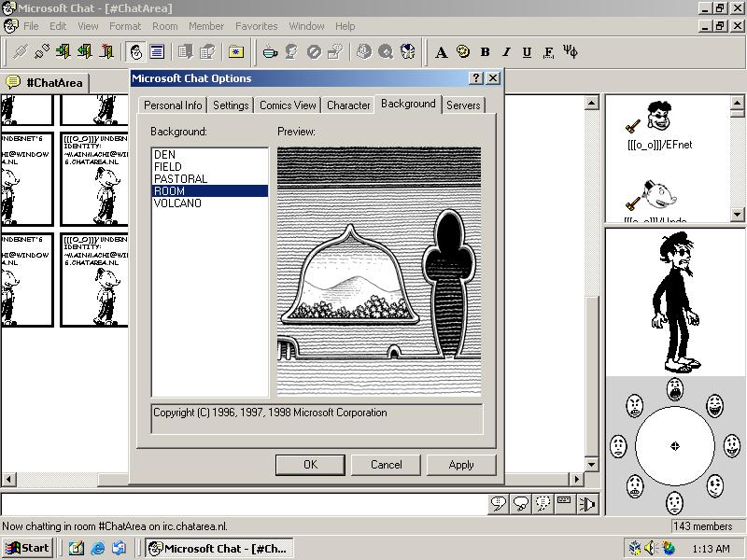Confirm the options with OK

(x=310, y=465)
